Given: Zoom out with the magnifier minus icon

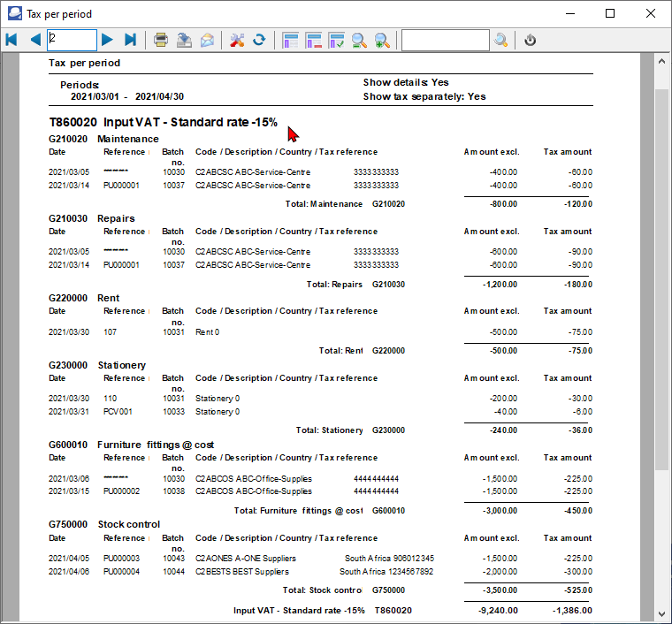Looking at the screenshot, I should 359,40.
